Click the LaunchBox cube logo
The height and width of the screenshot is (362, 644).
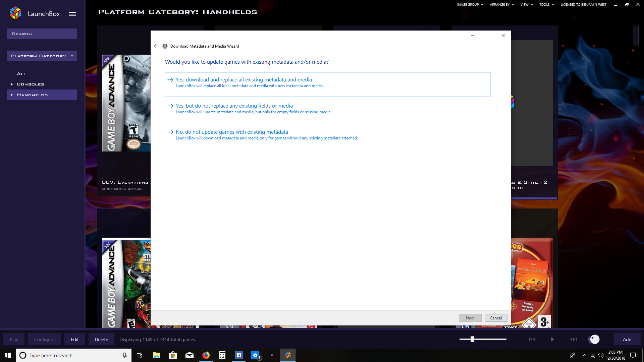(15, 13)
